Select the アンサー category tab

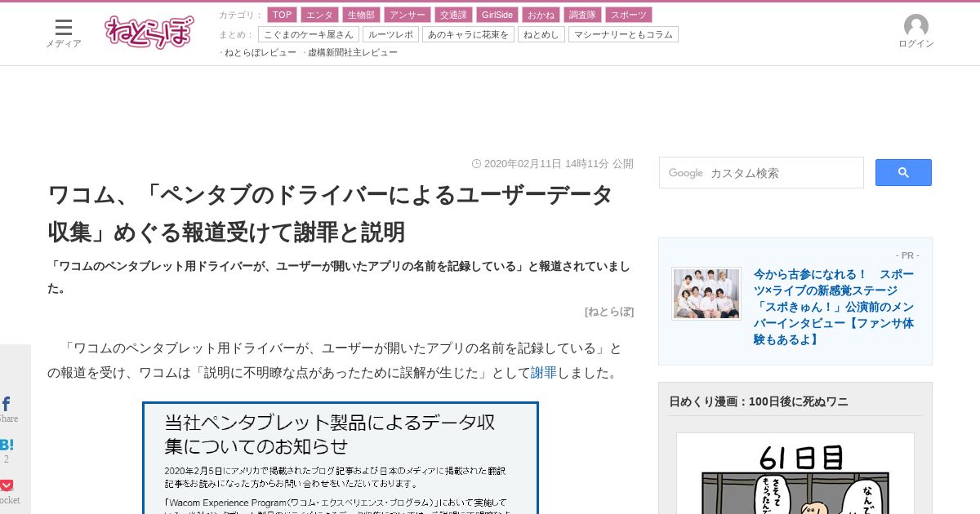pos(407,15)
